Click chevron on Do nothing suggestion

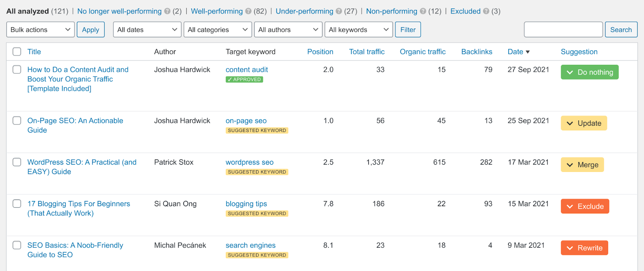570,72
